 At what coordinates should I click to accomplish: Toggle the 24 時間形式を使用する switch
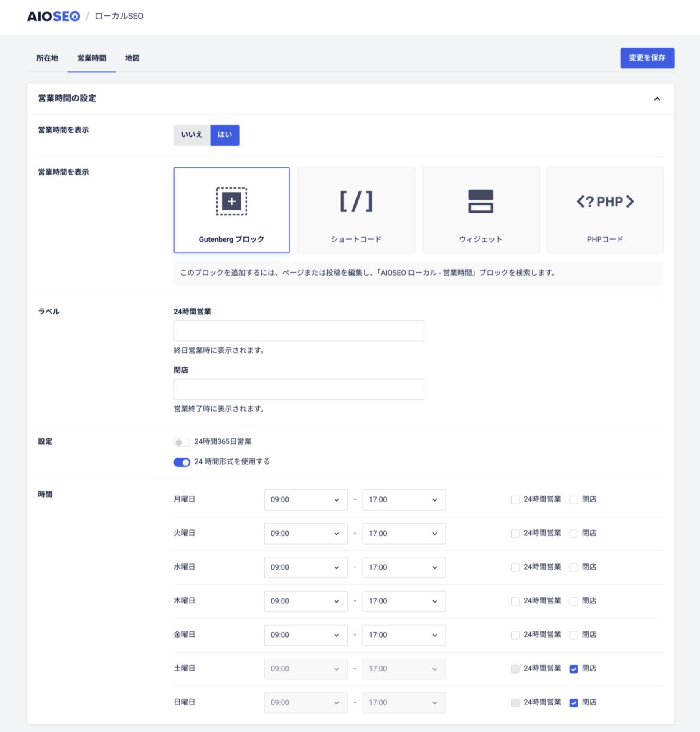(182, 462)
